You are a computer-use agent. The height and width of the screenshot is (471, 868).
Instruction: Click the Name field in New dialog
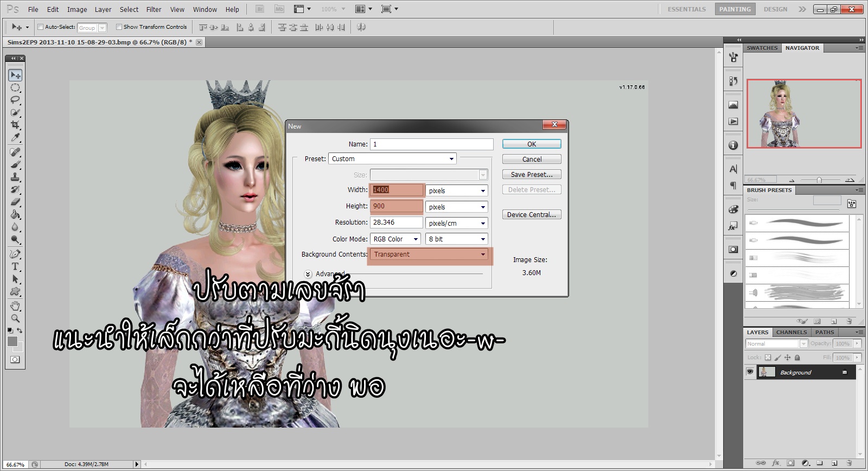click(x=432, y=144)
